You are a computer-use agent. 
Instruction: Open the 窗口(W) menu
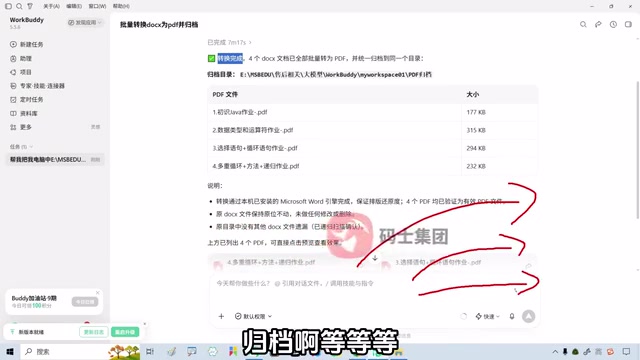point(97,6)
